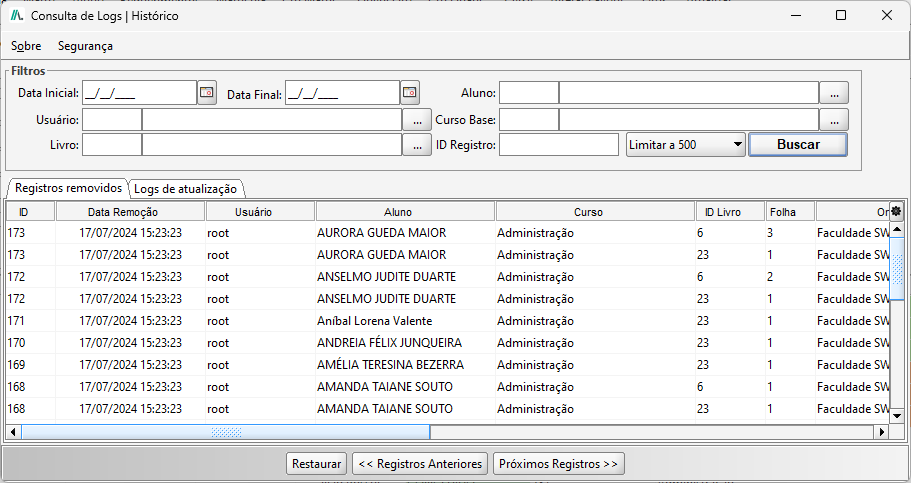This screenshot has width=911, height=483.
Task: Click the Aluno code input field
Action: [x=529, y=93]
